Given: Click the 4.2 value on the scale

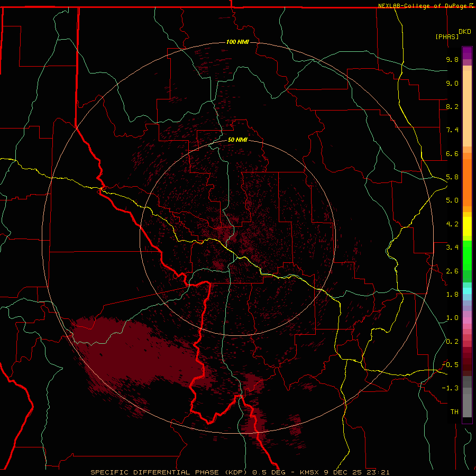Looking at the screenshot, I should pos(452,224).
